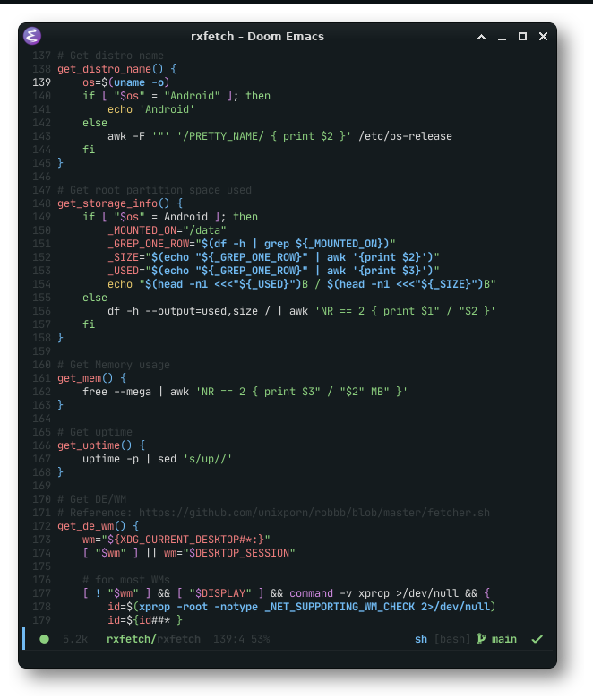Screen dimensions: 593x700
Task: Click the '139:4 53%' cursor position indicator
Action: 241,639
